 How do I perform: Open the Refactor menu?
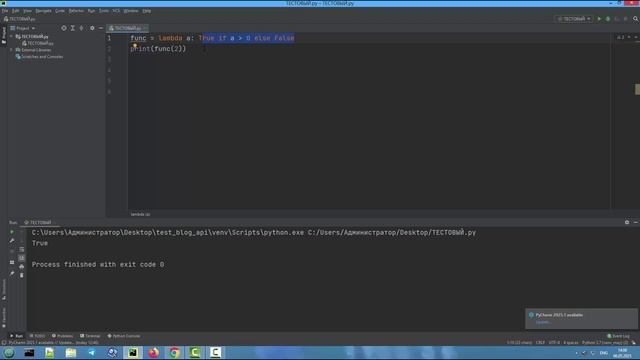pyautogui.click(x=76, y=11)
